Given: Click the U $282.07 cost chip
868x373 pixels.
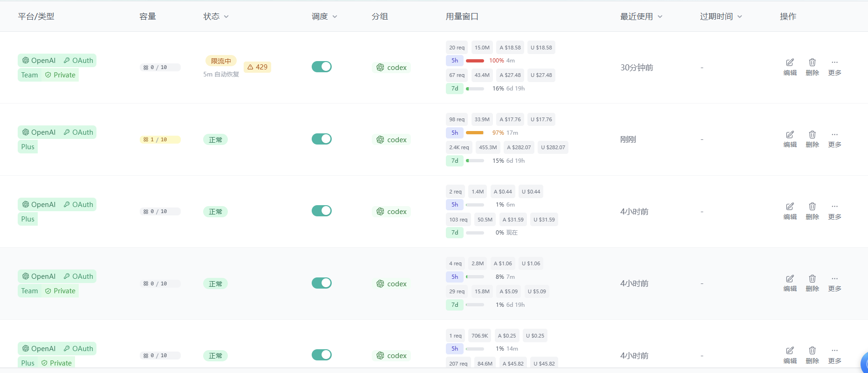Looking at the screenshot, I should [x=553, y=147].
